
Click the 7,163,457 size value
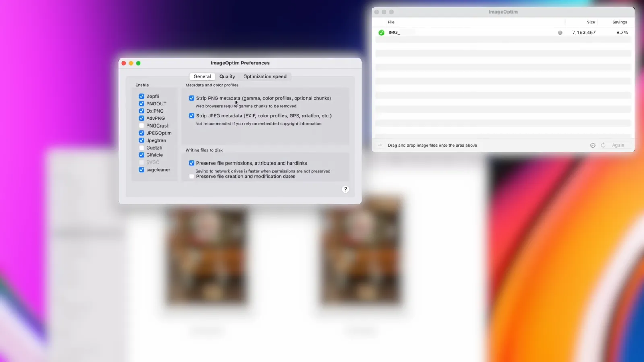coord(584,33)
